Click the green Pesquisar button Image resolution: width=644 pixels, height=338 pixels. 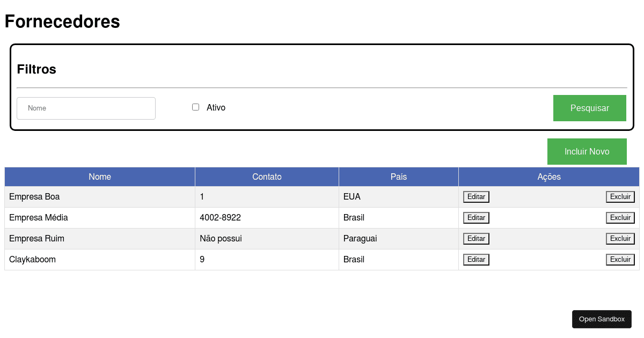coord(589,108)
